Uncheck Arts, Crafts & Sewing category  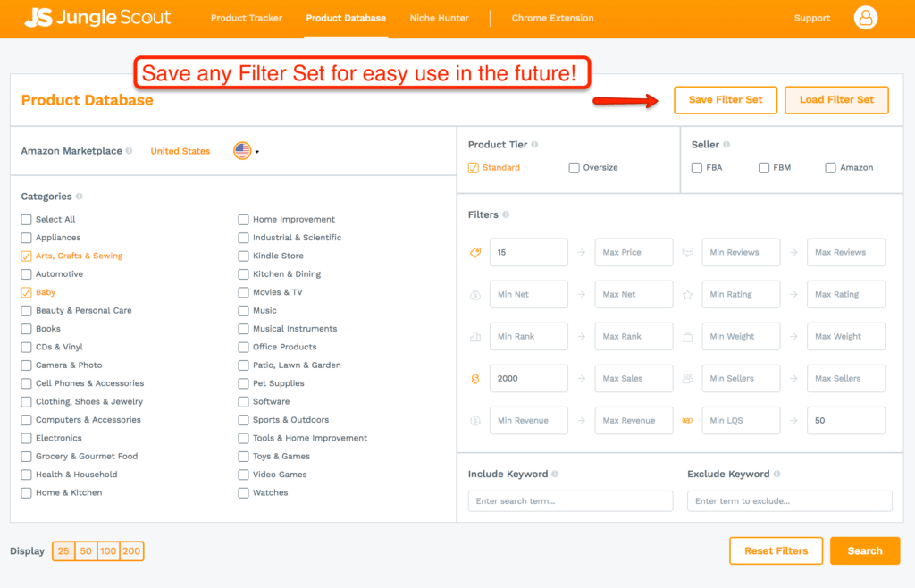26,256
